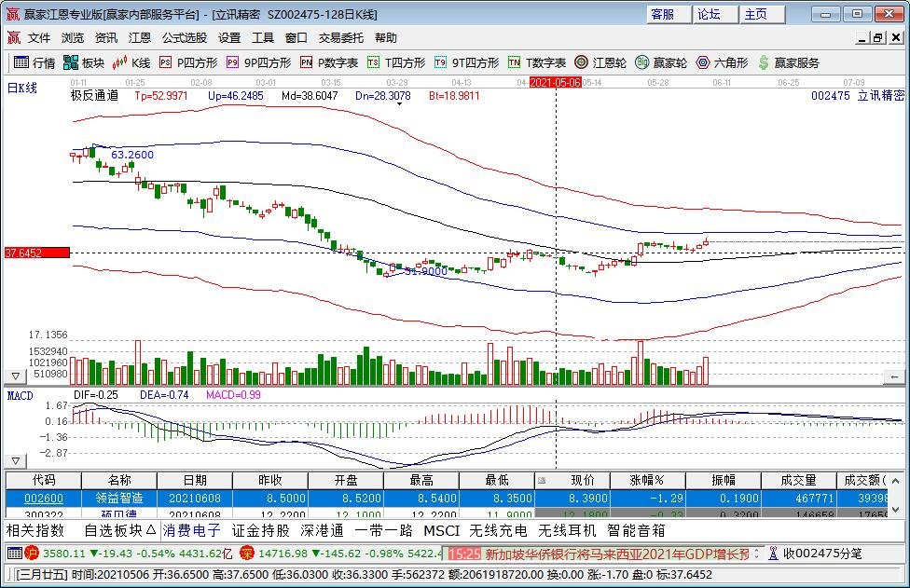Open the 资讯 menu

pyautogui.click(x=106, y=37)
